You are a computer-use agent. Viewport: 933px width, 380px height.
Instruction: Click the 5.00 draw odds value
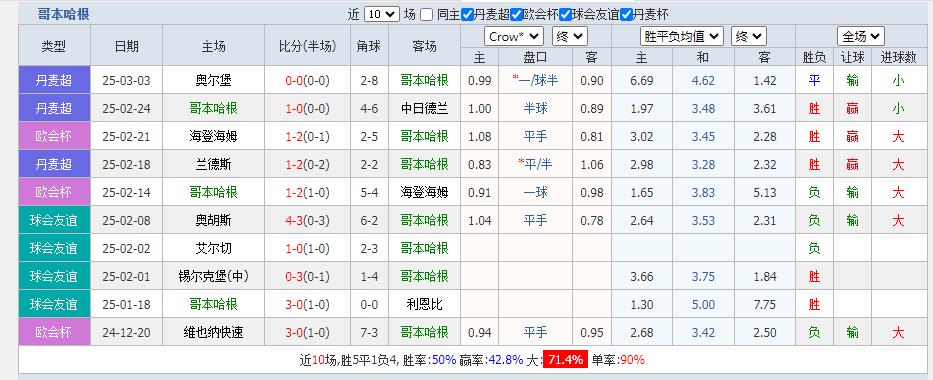(x=703, y=304)
